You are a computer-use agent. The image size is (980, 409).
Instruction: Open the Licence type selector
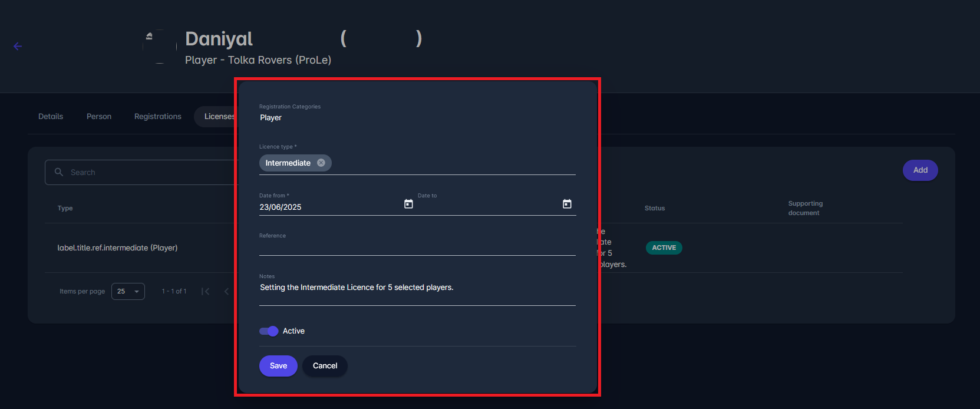[x=448, y=163]
